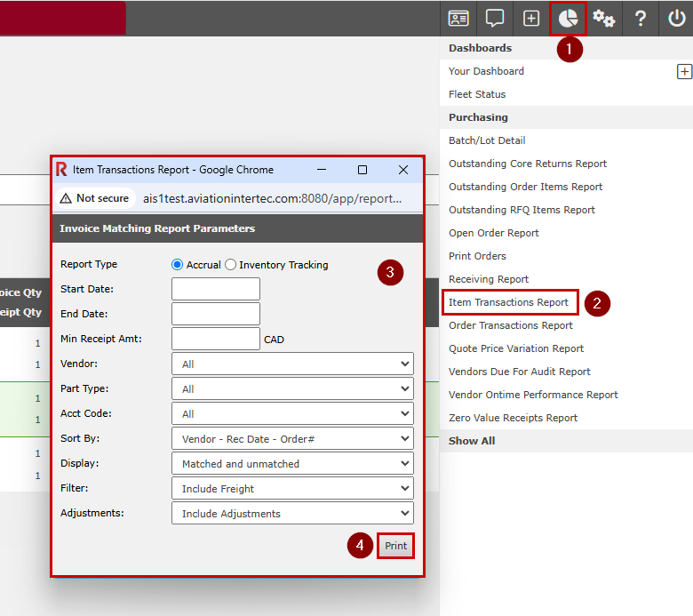Open the reports pie chart icon

(567, 19)
